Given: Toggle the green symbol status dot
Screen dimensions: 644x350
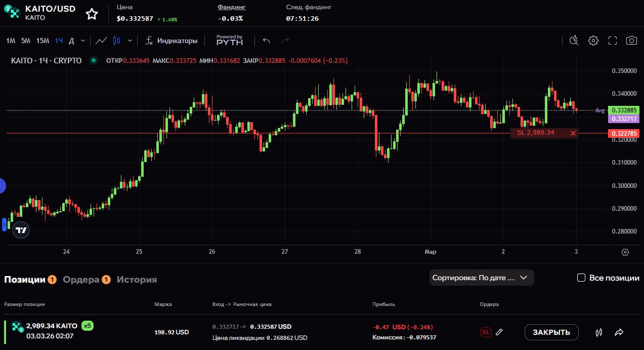Looking at the screenshot, I should tap(93, 61).
